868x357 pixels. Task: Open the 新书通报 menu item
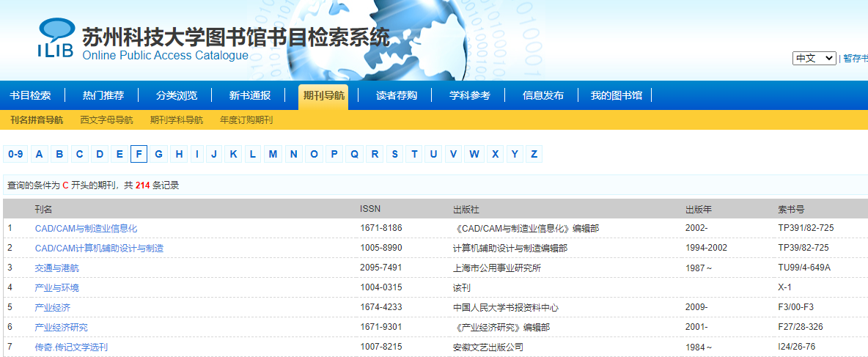coord(250,95)
